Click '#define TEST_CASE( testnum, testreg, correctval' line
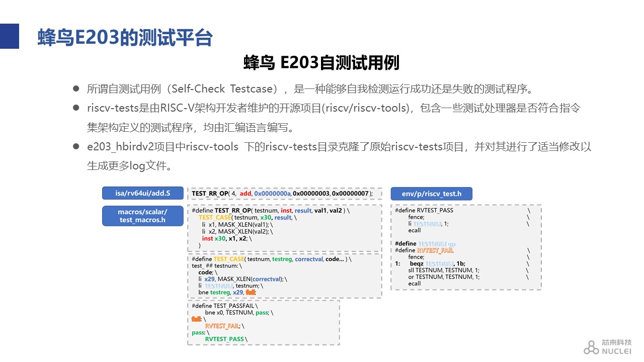 coord(272,259)
